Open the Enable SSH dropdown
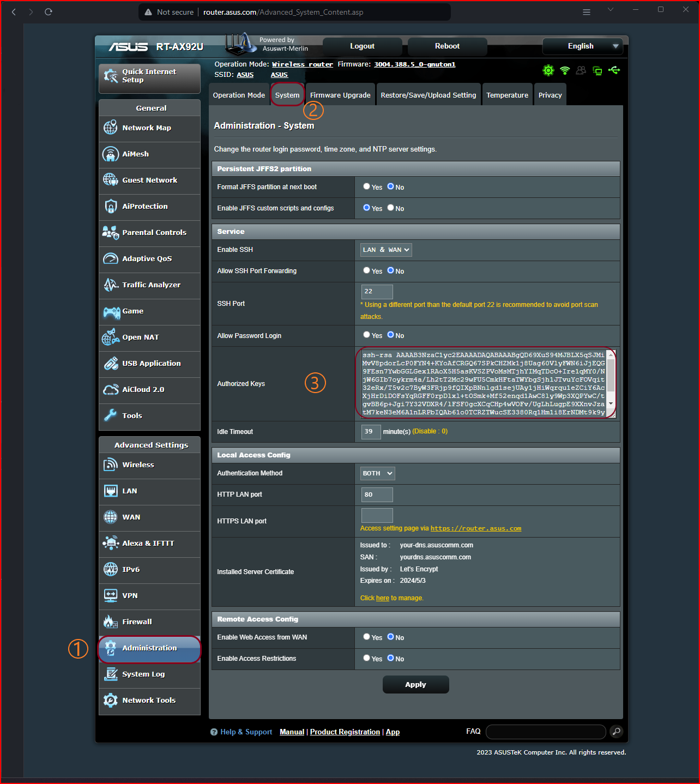700x784 pixels. point(385,250)
